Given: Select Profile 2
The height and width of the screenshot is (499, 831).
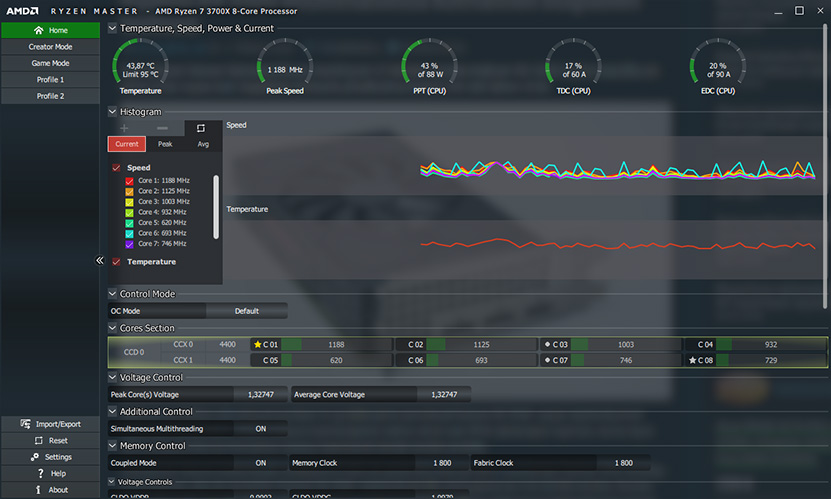Looking at the screenshot, I should pos(50,96).
